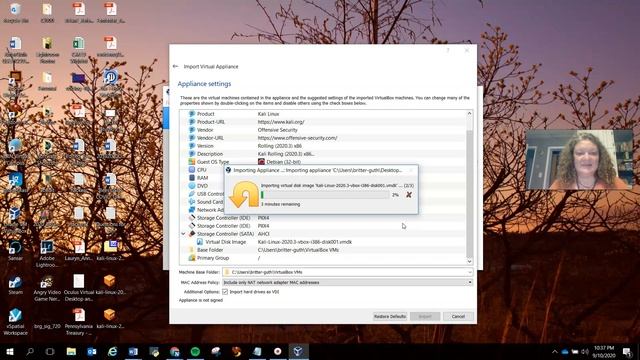Select the Sansar desktop shortcut

15,251
